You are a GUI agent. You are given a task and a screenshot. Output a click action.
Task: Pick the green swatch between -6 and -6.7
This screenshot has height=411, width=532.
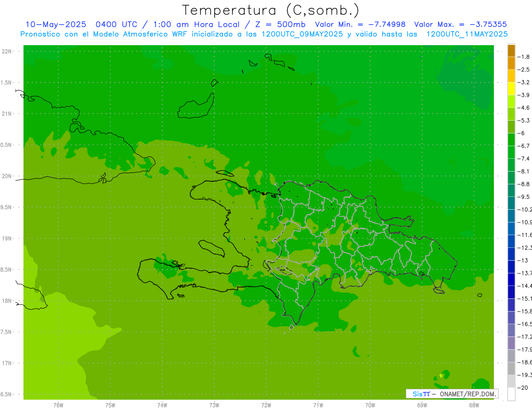511,140
